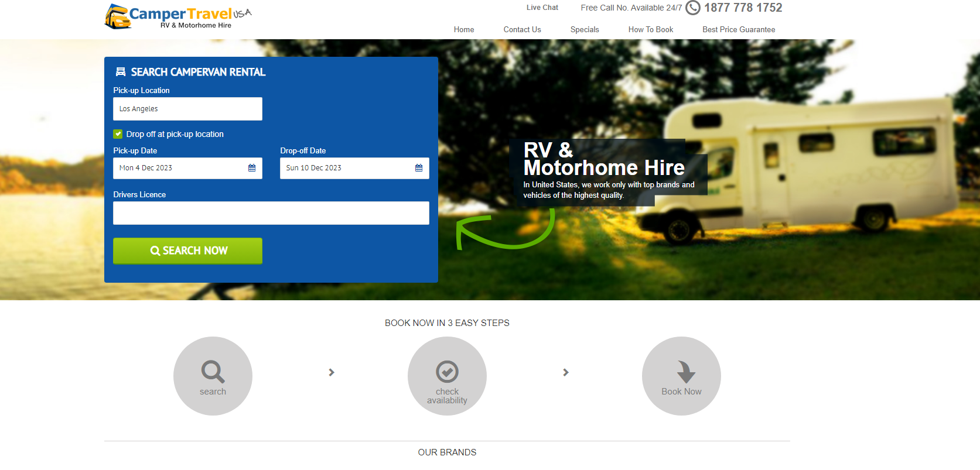
Task: Click the SEARCH CAMPERVAN RENTAL title text
Action: point(198,72)
